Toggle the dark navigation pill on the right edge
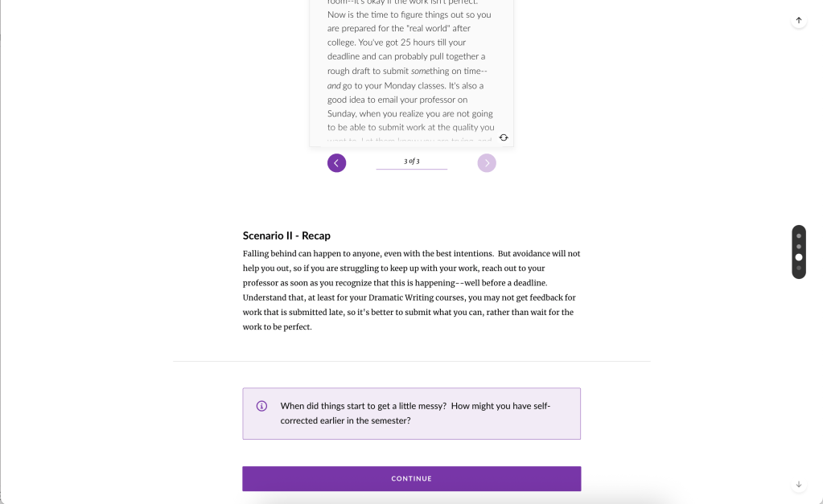The width and height of the screenshot is (823, 504). click(x=799, y=252)
